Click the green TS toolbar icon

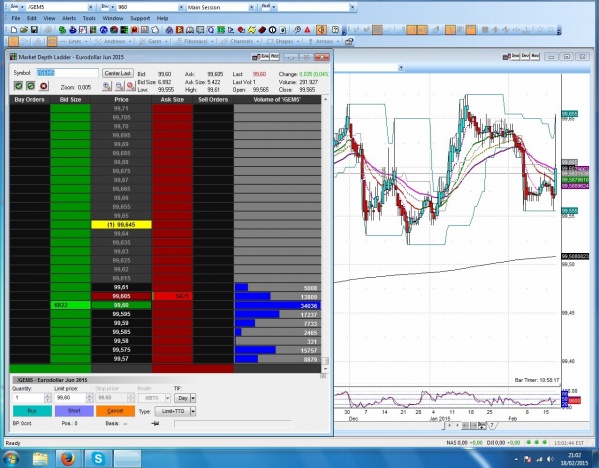(x=221, y=30)
